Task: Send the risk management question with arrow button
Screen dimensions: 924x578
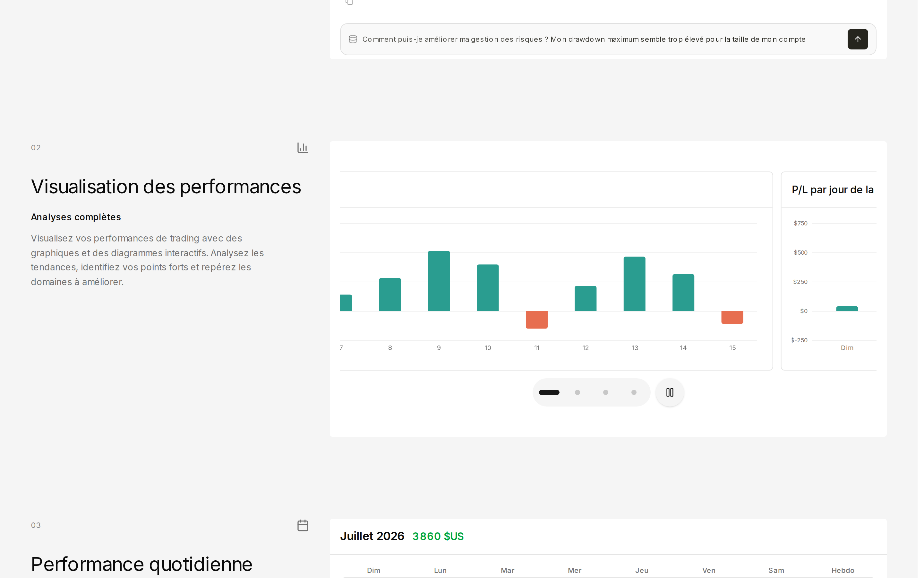Action: (x=858, y=39)
